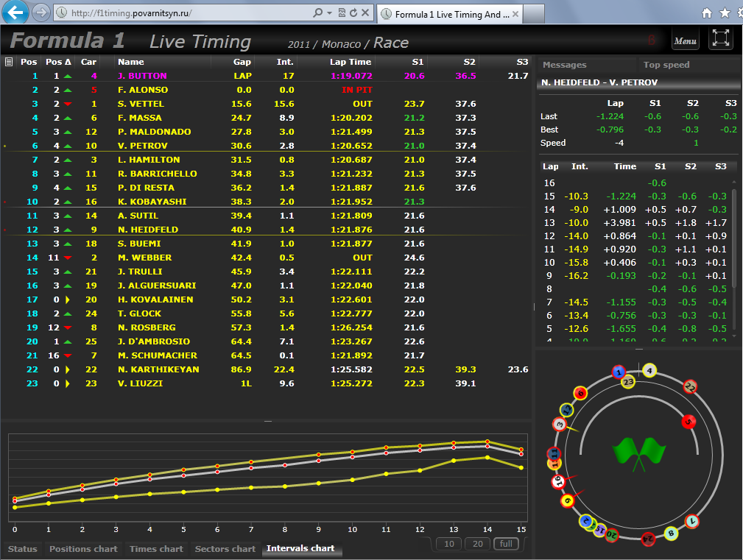Click car 4 marker on track map
The height and width of the screenshot is (560, 743).
click(649, 371)
